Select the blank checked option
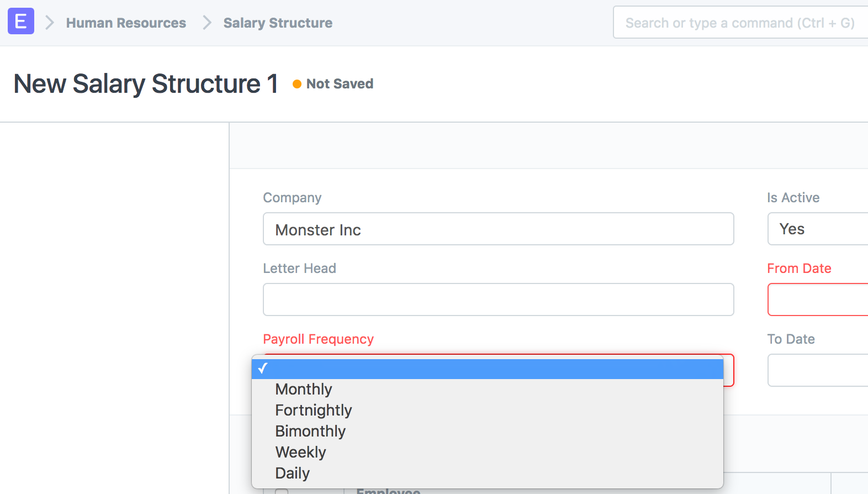The height and width of the screenshot is (494, 868). pos(488,369)
